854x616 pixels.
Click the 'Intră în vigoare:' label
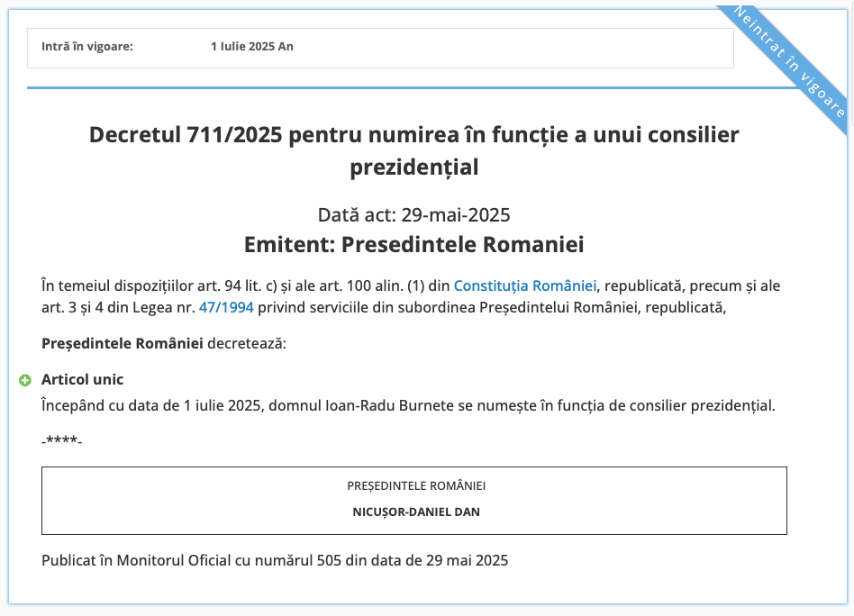[x=87, y=47]
